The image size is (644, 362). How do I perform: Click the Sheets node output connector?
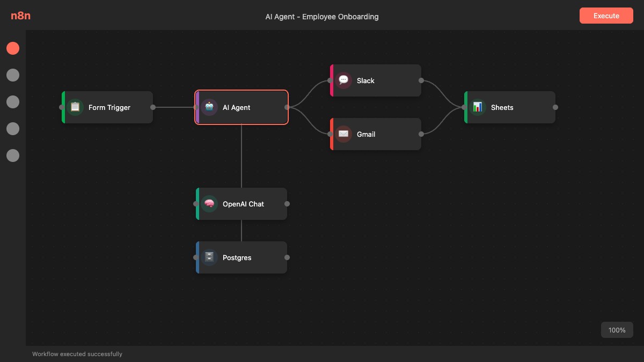[x=555, y=107]
